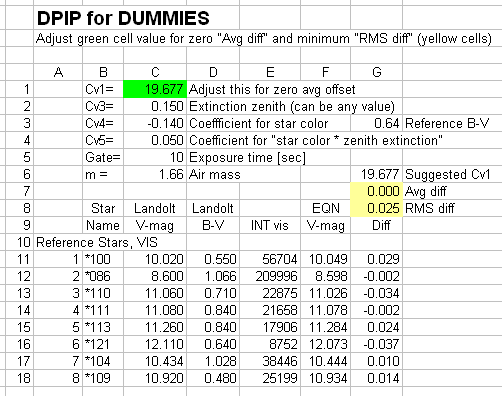Select Gate exposure time value 10
The width and height of the screenshot is (502, 396).
(155, 157)
